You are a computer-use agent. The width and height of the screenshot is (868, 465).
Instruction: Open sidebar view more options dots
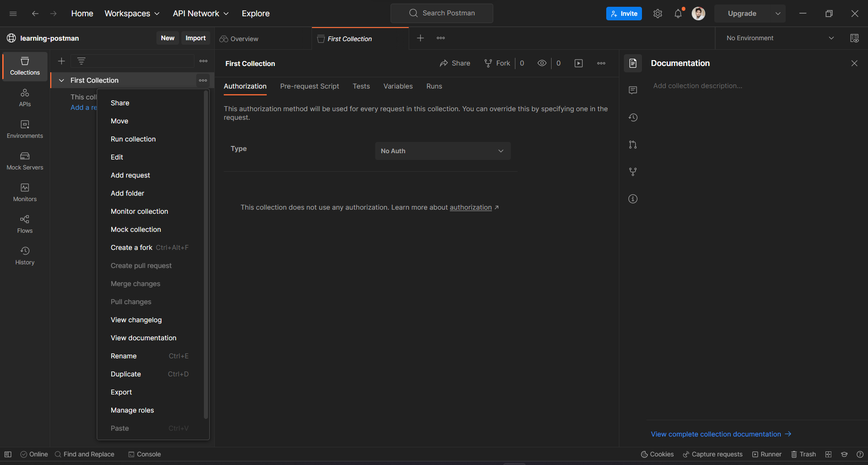tap(203, 61)
